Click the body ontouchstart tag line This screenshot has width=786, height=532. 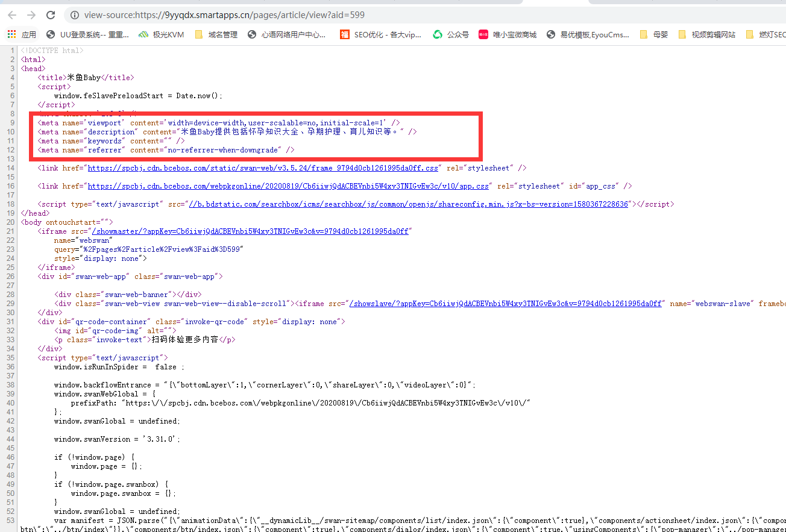(67, 222)
